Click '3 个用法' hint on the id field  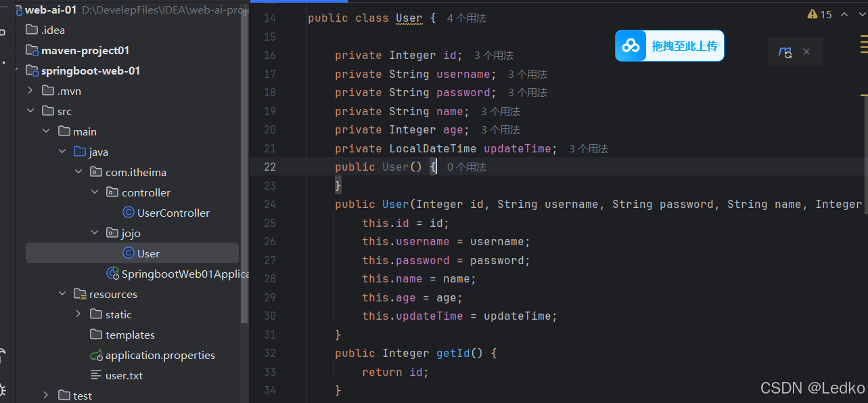pos(494,56)
